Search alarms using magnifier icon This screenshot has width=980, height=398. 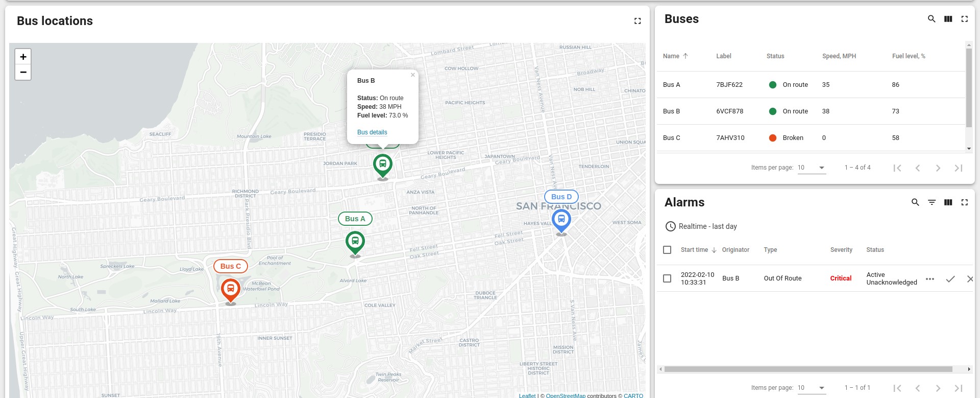point(915,202)
